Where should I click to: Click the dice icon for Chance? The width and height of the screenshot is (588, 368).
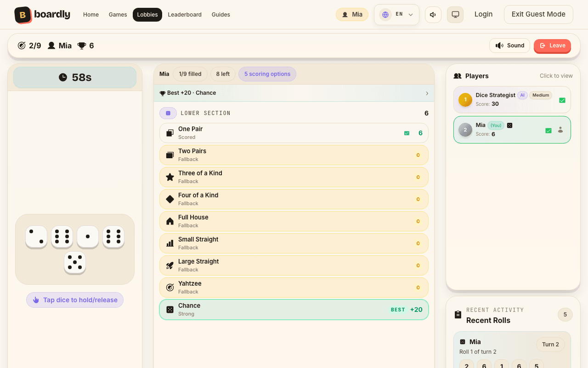point(170,310)
